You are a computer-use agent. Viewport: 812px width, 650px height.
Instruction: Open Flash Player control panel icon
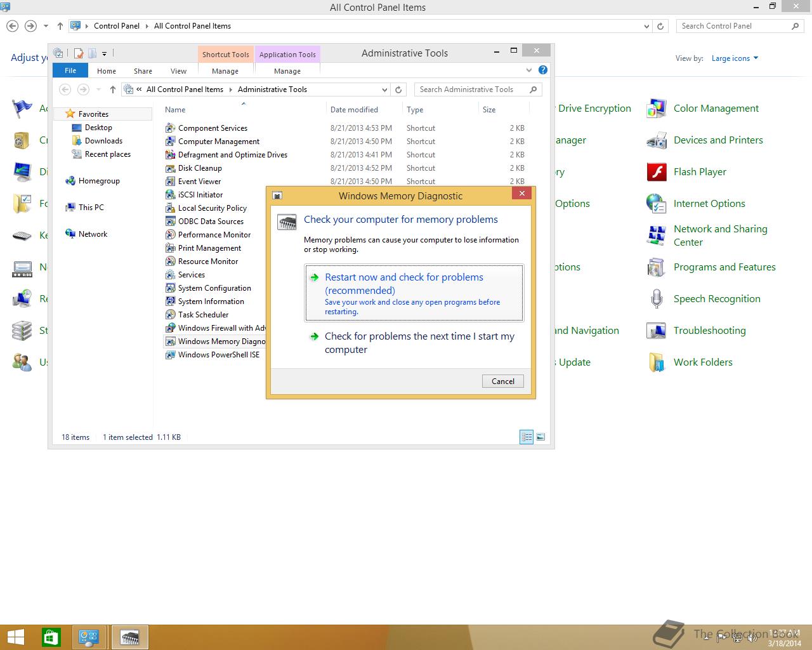tap(656, 172)
